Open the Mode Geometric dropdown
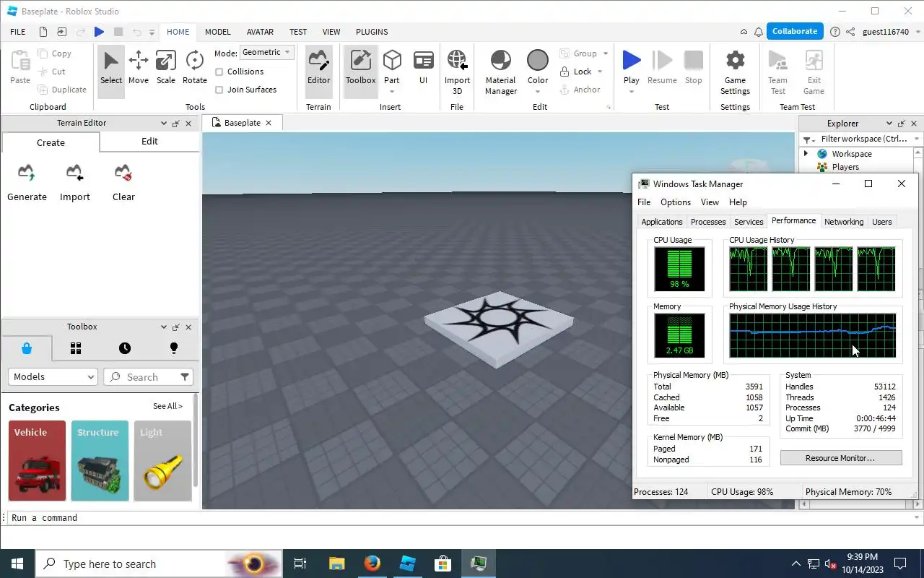 (x=267, y=52)
